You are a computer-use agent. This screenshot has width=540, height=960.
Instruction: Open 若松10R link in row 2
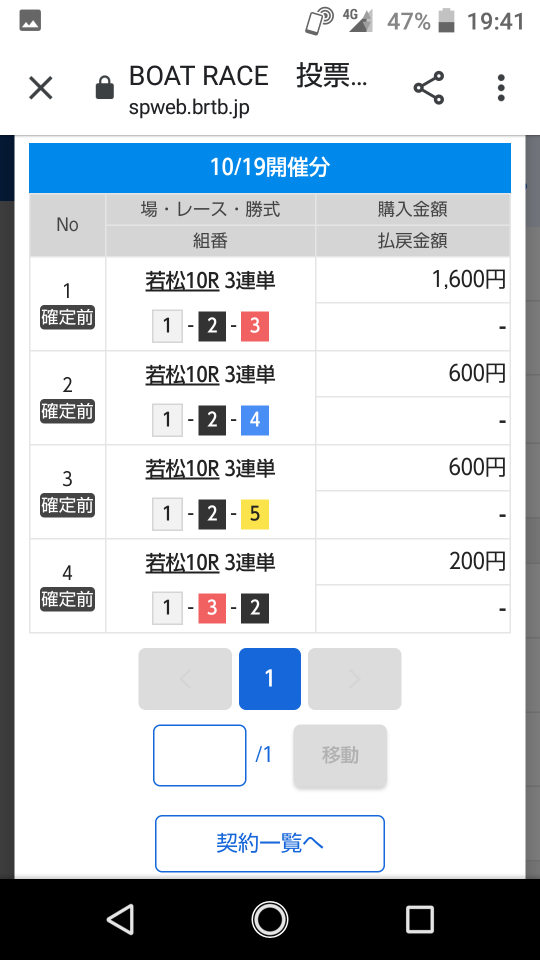pyautogui.click(x=182, y=375)
